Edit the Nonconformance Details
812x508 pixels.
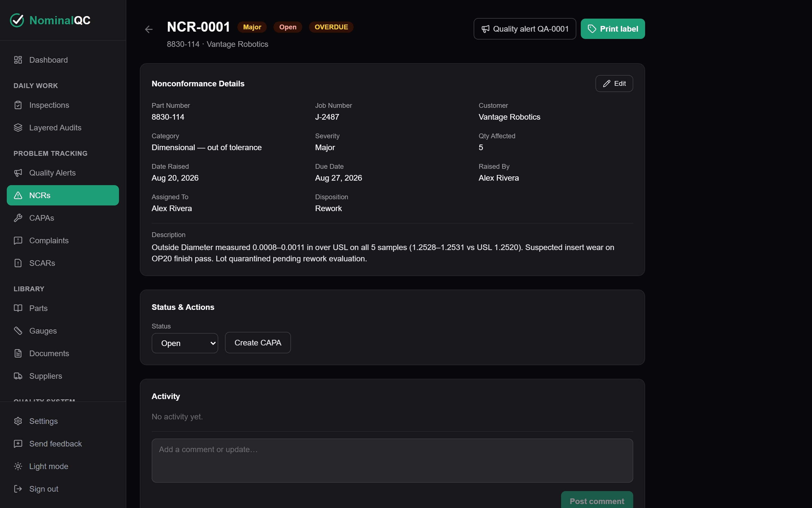614,84
